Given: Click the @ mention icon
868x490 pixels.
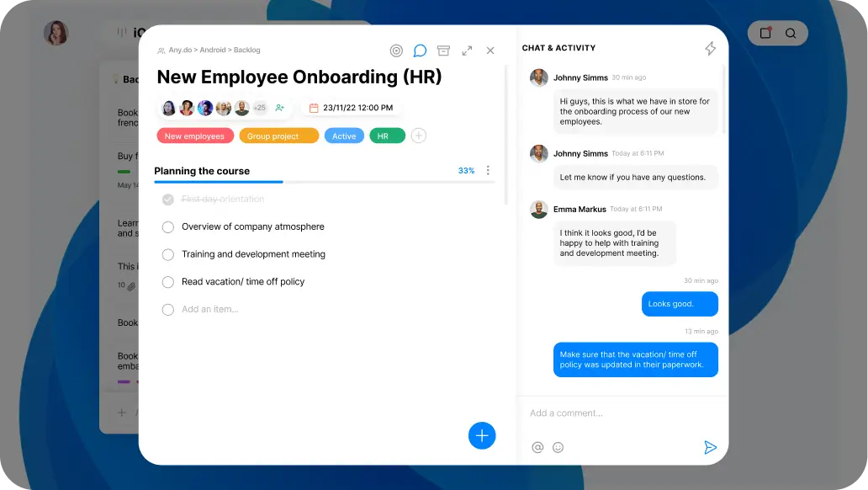Looking at the screenshot, I should (x=537, y=447).
